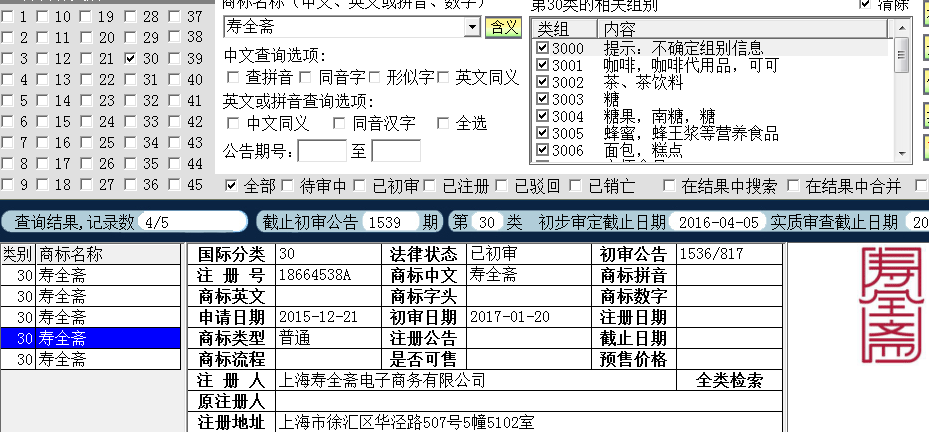Uncheck the 全部 status filter
This screenshot has height=432, width=929.
(x=232, y=186)
